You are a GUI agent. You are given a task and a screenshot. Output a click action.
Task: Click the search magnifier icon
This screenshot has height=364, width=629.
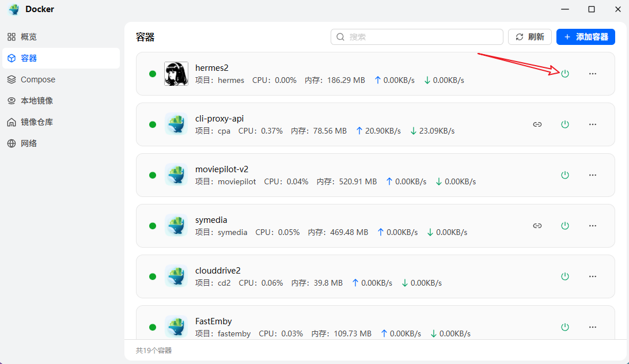click(x=340, y=37)
